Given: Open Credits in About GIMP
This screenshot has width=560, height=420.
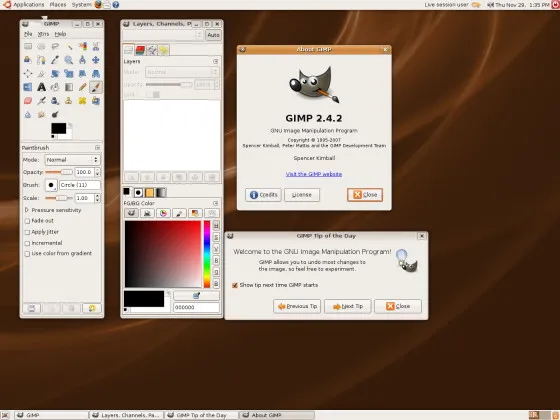Looking at the screenshot, I should coord(263,195).
